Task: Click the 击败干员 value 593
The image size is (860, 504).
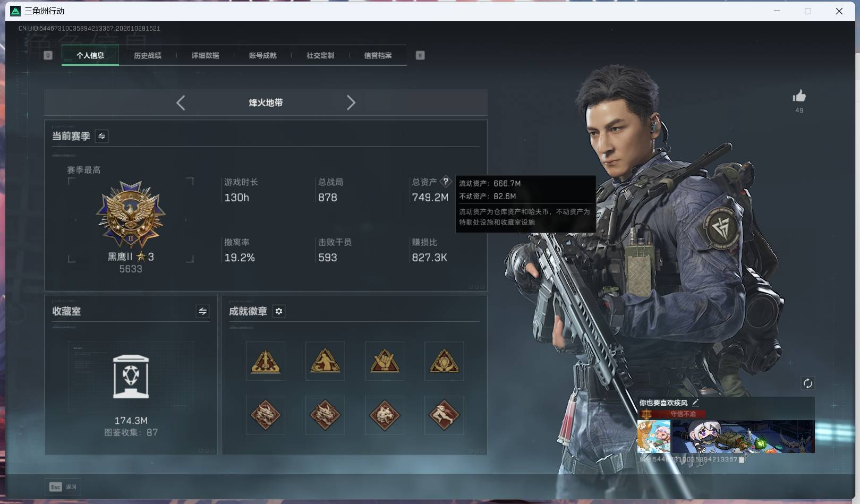Action: [x=328, y=258]
